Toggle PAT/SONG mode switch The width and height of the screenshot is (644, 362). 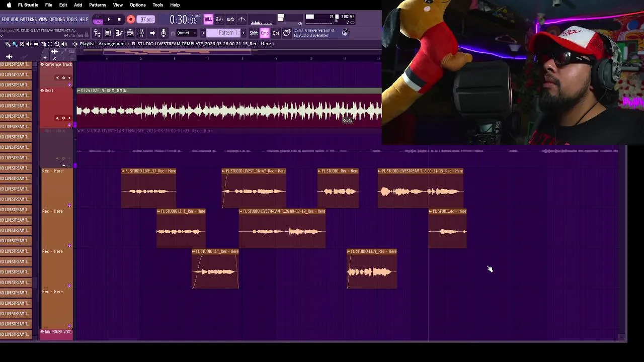coord(98,19)
